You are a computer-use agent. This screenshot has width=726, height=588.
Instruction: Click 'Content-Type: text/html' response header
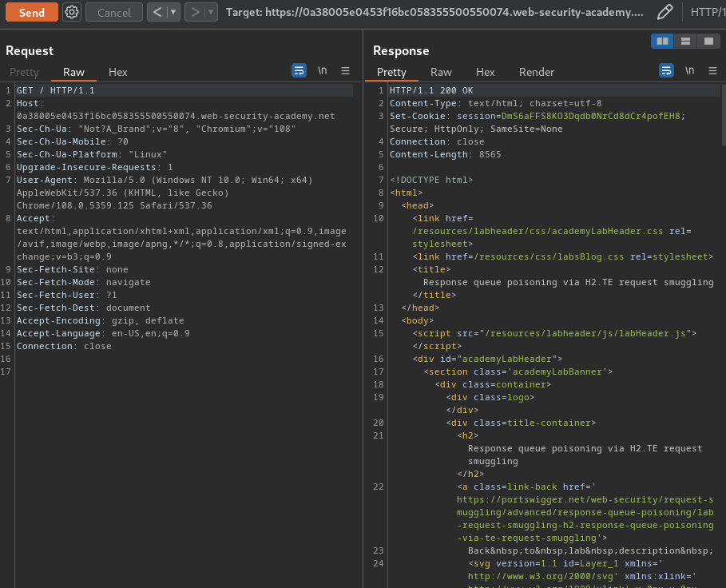coord(495,103)
